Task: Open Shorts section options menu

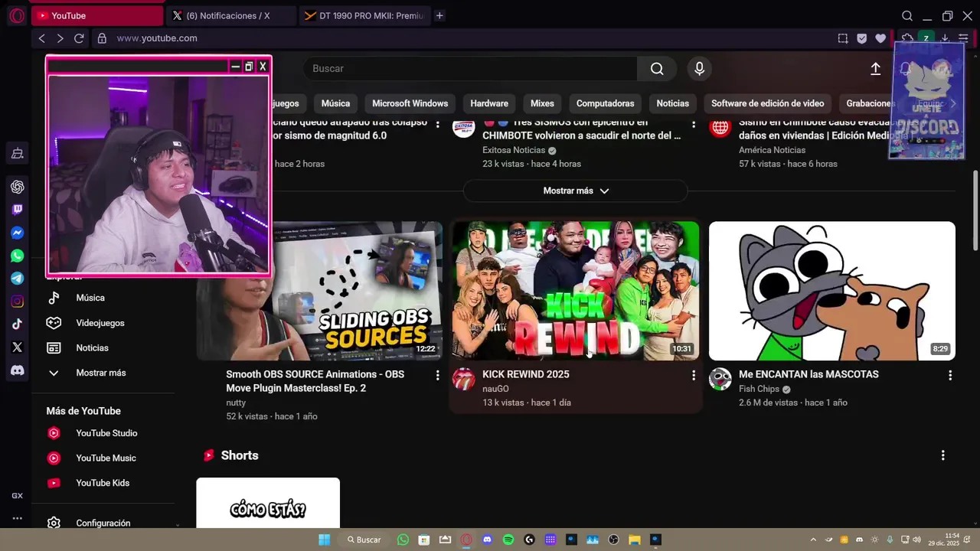Action: [942, 455]
